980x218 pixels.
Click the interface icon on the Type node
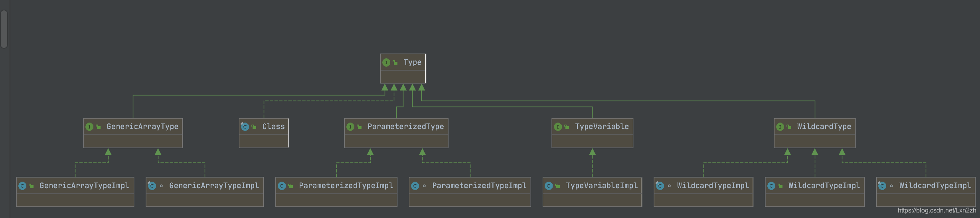(x=386, y=62)
